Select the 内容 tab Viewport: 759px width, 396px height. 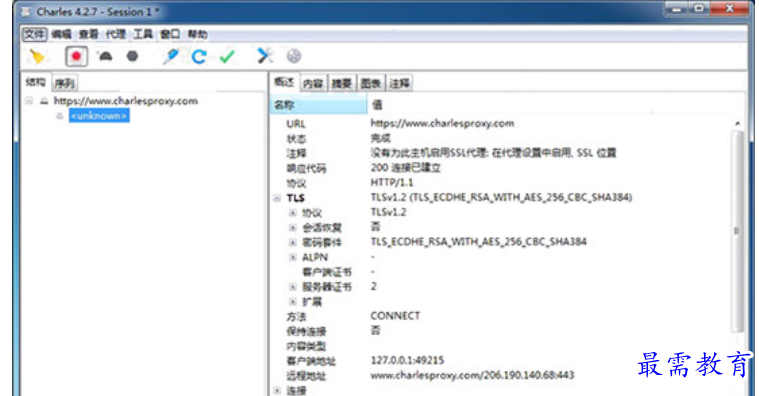[313, 83]
